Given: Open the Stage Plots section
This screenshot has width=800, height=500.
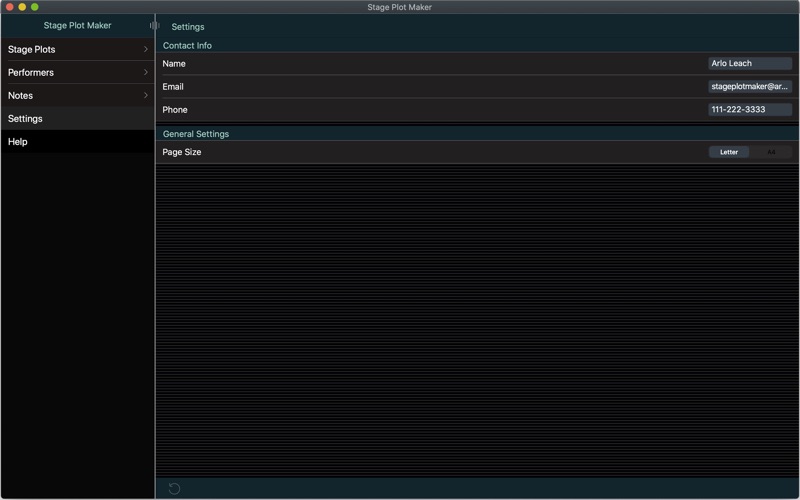Looking at the screenshot, I should click(78, 49).
